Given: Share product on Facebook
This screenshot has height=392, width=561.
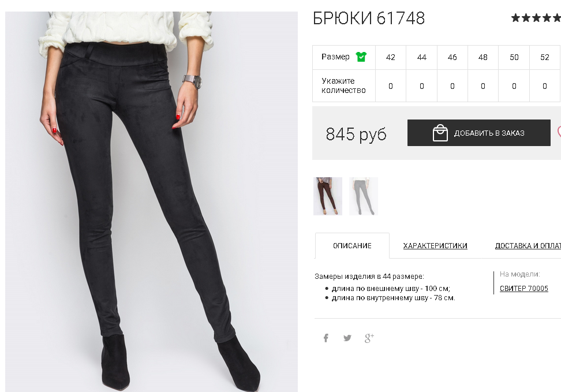Looking at the screenshot, I should pyautogui.click(x=326, y=338).
